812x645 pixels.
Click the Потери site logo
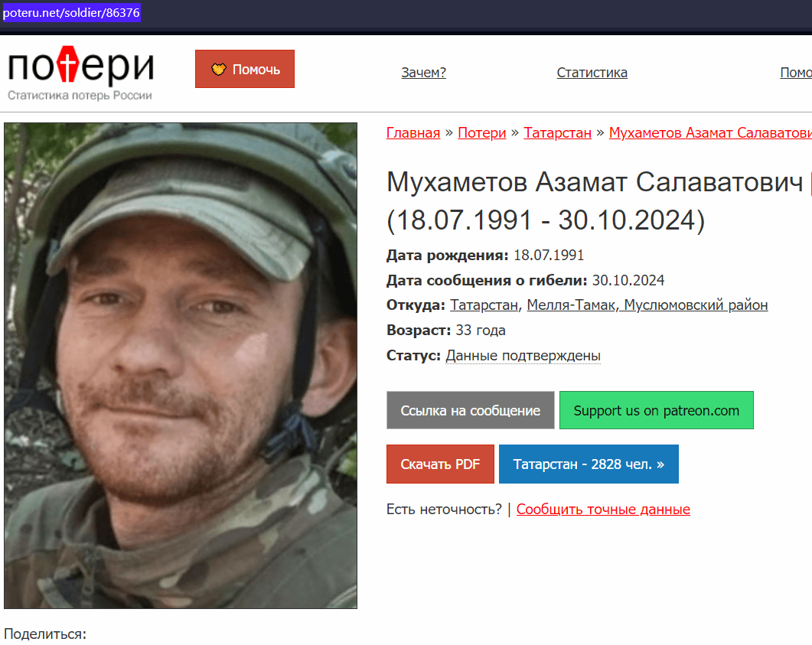[x=81, y=73]
